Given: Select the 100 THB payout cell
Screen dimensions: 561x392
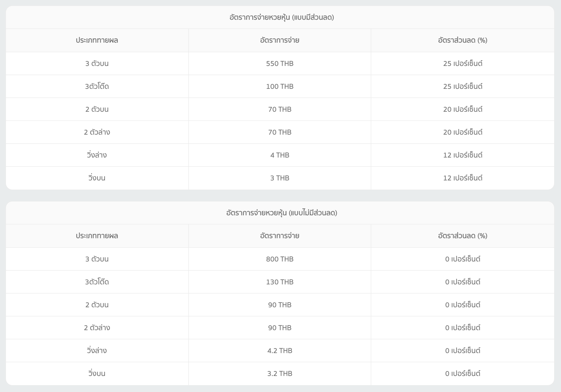Looking at the screenshot, I should (280, 86).
